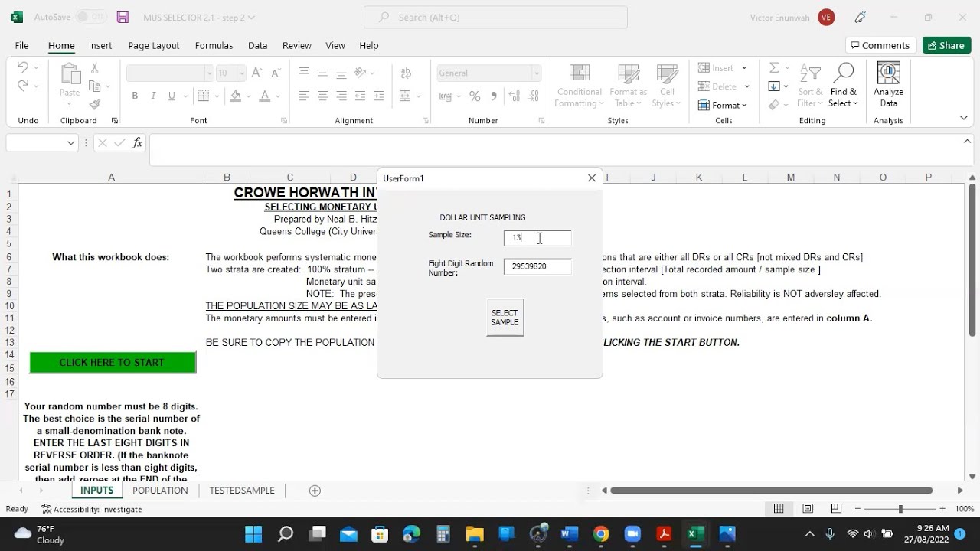980x551 pixels.
Task: Switch to the TESTEDSAMPLE sheet tab
Action: [x=242, y=491]
